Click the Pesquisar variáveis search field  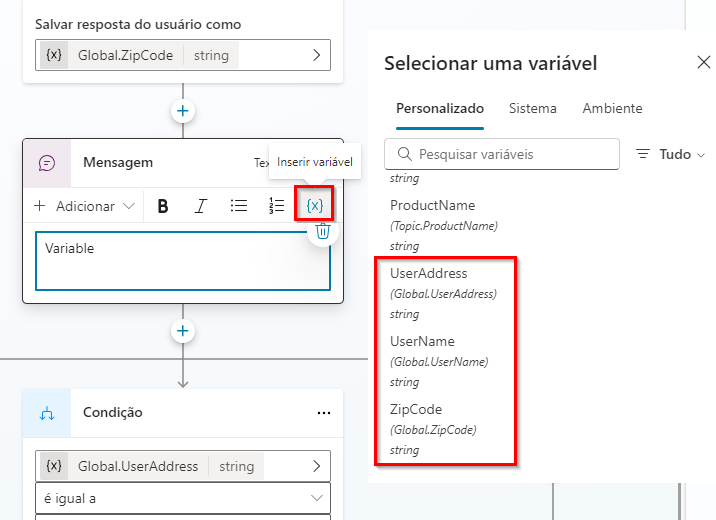[x=503, y=154]
